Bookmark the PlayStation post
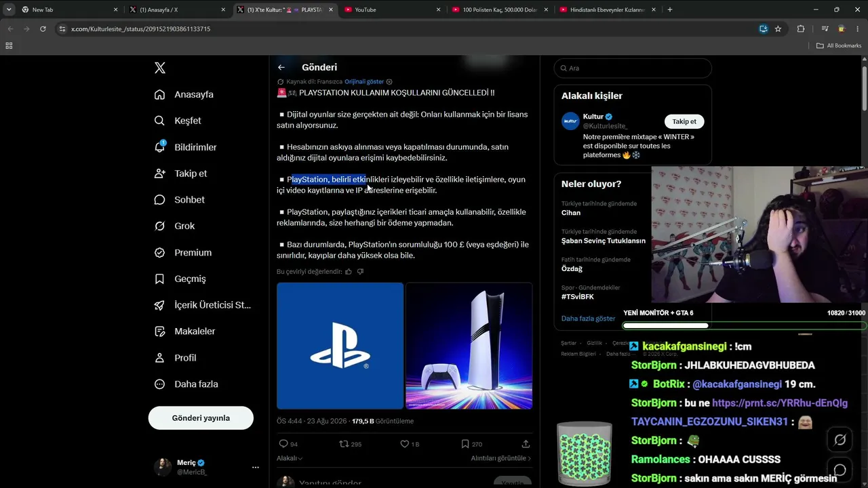 click(x=465, y=444)
